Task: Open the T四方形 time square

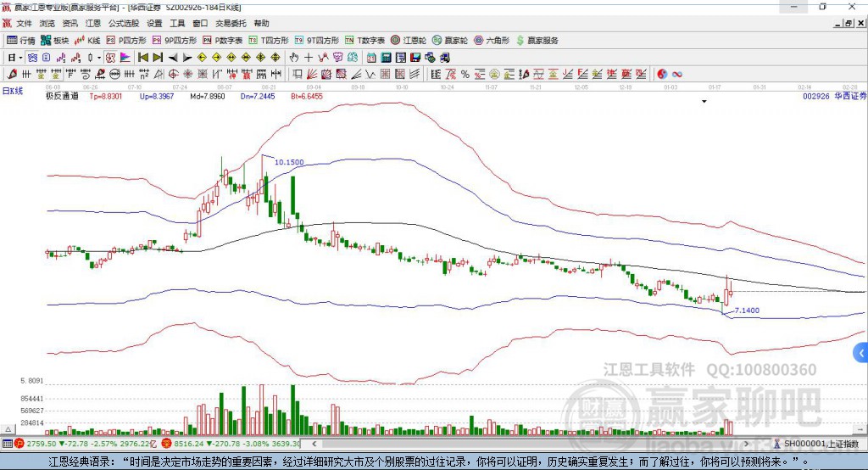Action: [269, 41]
